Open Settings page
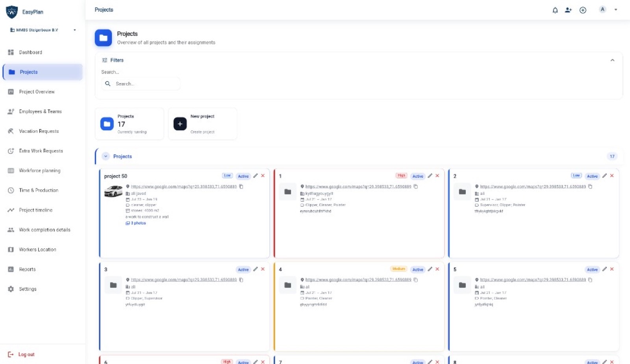Image resolution: width=630 pixels, height=364 pixels. [x=43, y=289]
